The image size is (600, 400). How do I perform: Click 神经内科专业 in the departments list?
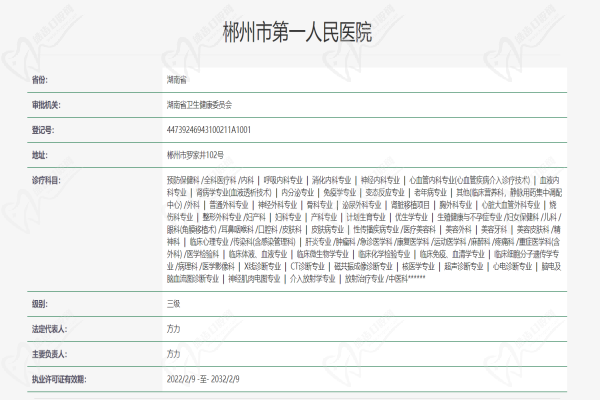380,180
